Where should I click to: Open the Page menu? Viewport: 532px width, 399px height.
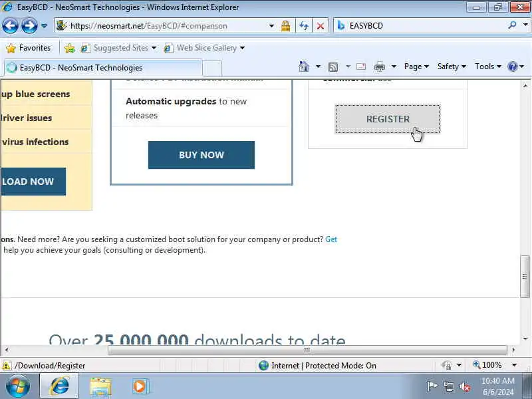416,66
